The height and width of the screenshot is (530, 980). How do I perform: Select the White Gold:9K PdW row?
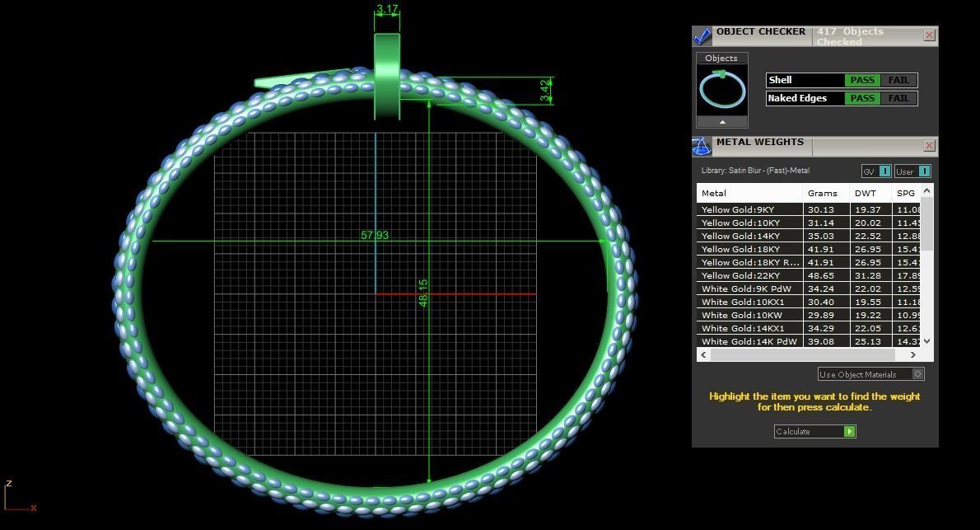pyautogui.click(x=809, y=288)
